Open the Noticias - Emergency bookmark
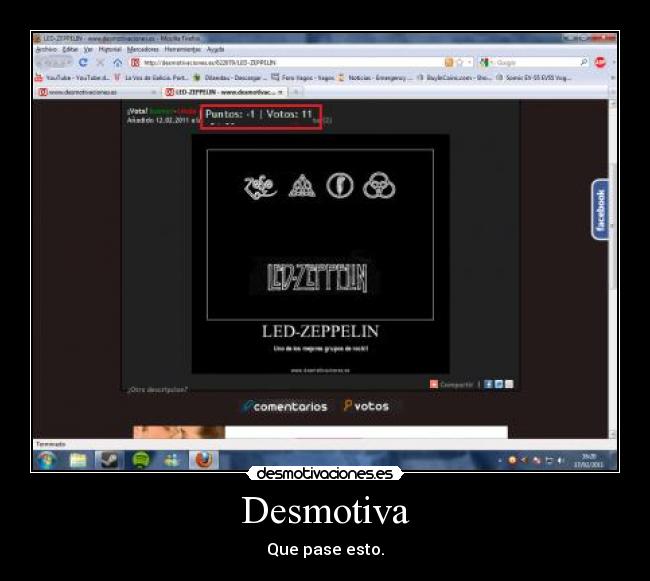 pos(375,77)
